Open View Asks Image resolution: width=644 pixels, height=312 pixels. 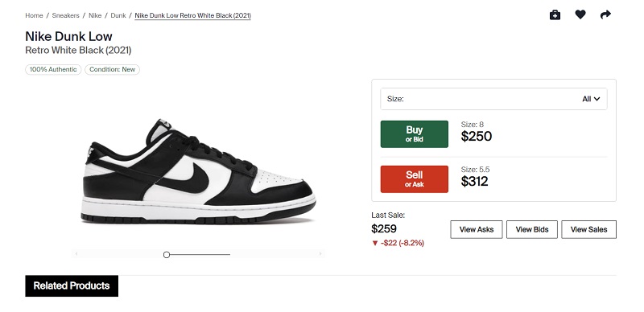(x=477, y=229)
